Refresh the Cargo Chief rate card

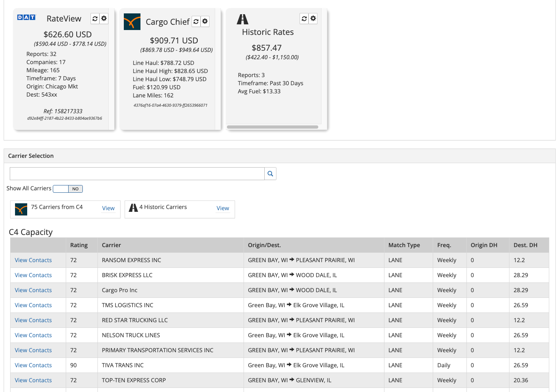[x=196, y=22]
